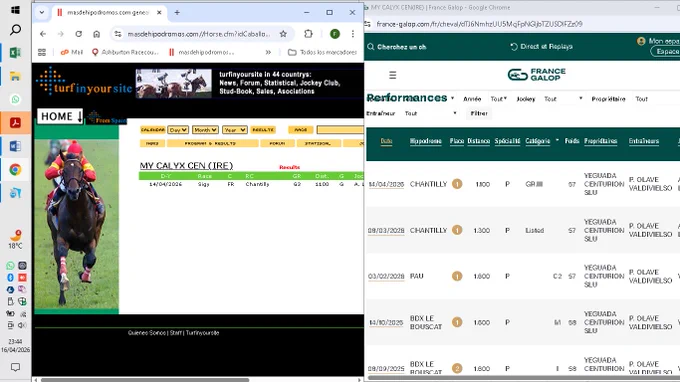
Task: Open the Month dropdown
Action: pos(205,130)
